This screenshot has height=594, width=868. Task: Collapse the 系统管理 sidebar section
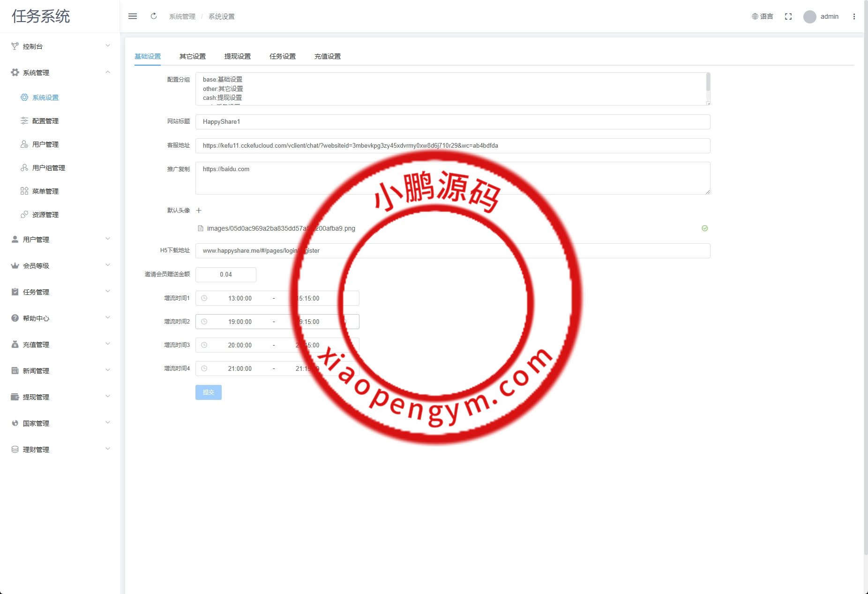(x=60, y=72)
